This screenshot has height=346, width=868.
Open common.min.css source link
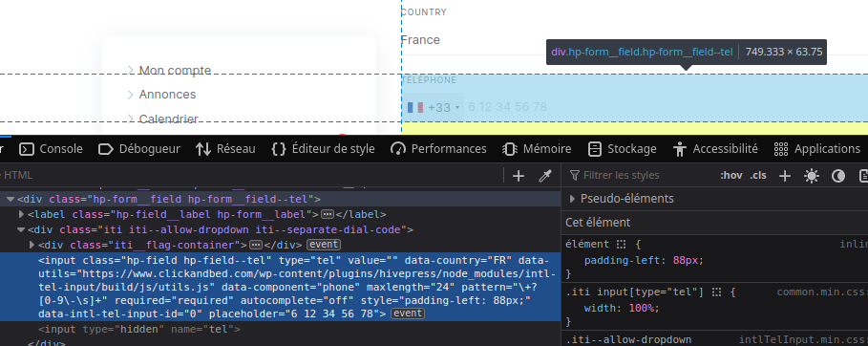click(x=821, y=292)
